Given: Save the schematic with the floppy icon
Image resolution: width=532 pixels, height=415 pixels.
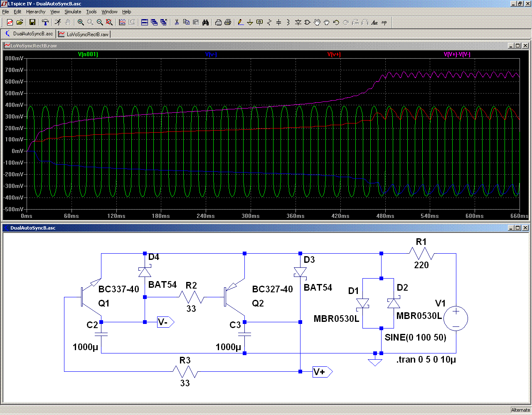Looking at the screenshot, I should pos(32,22).
